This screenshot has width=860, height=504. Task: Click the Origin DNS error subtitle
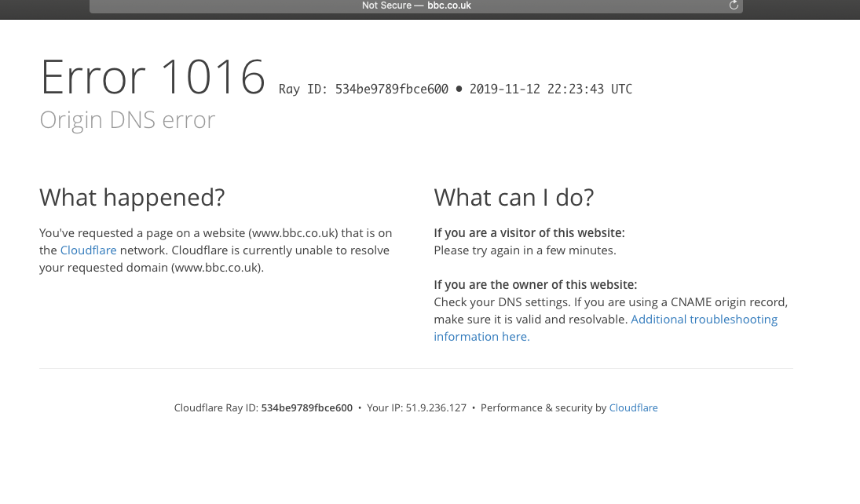pos(127,119)
